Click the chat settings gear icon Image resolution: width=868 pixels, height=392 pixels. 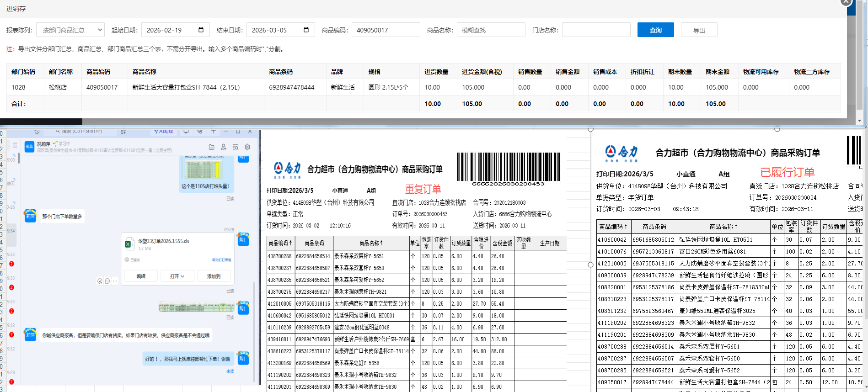point(247,147)
